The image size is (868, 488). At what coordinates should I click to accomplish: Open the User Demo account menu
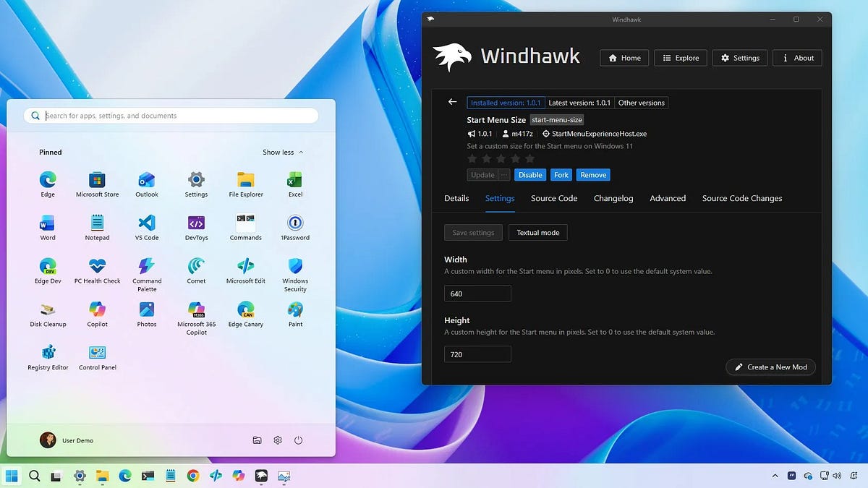point(67,440)
